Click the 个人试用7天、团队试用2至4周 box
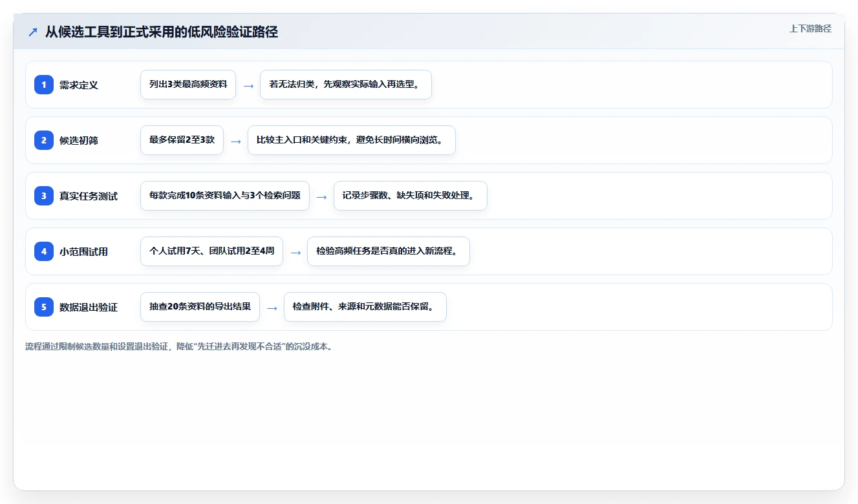858x504 pixels. [211, 251]
